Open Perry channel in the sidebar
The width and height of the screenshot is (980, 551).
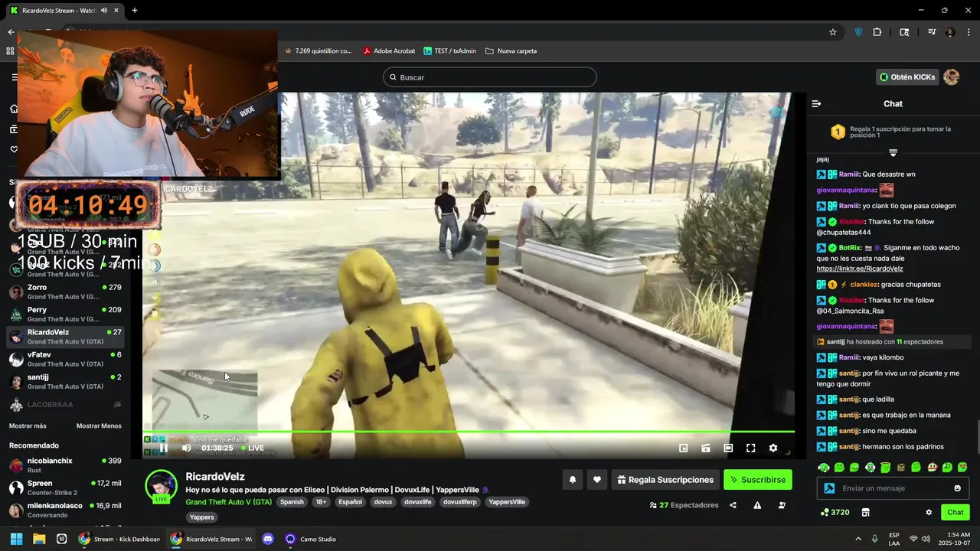point(65,314)
